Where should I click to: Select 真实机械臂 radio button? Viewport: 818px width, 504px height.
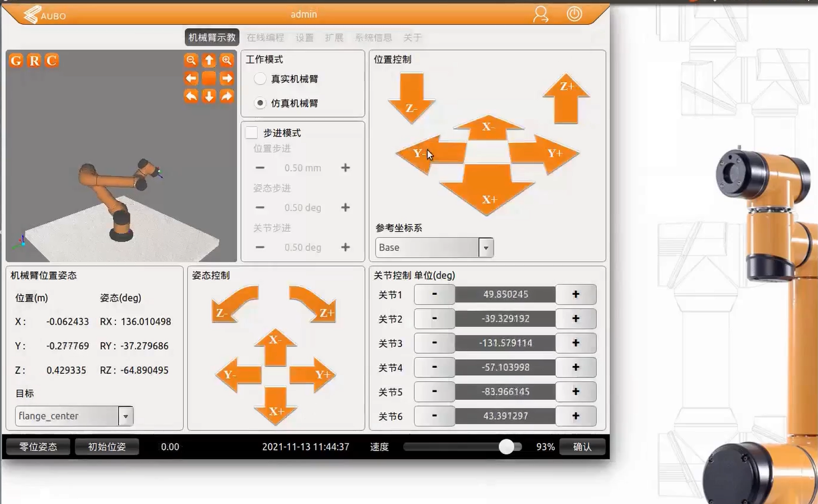260,79
